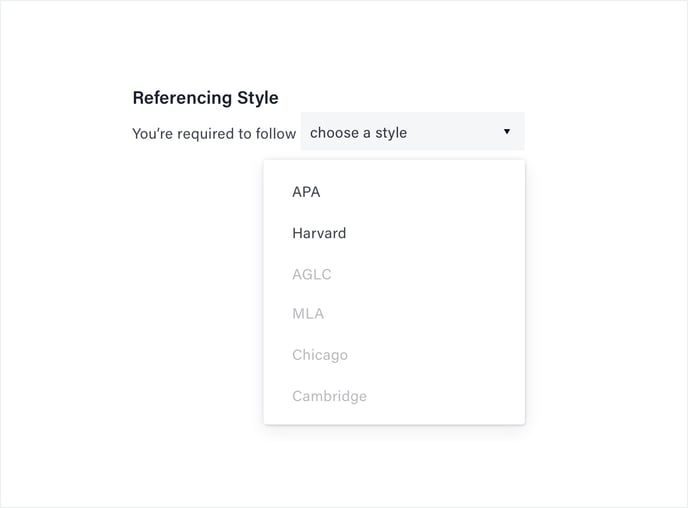Select APA from the style list

(x=306, y=192)
